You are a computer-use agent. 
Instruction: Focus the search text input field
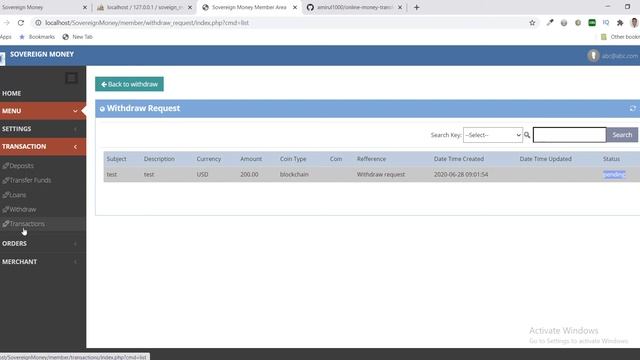tap(569, 135)
